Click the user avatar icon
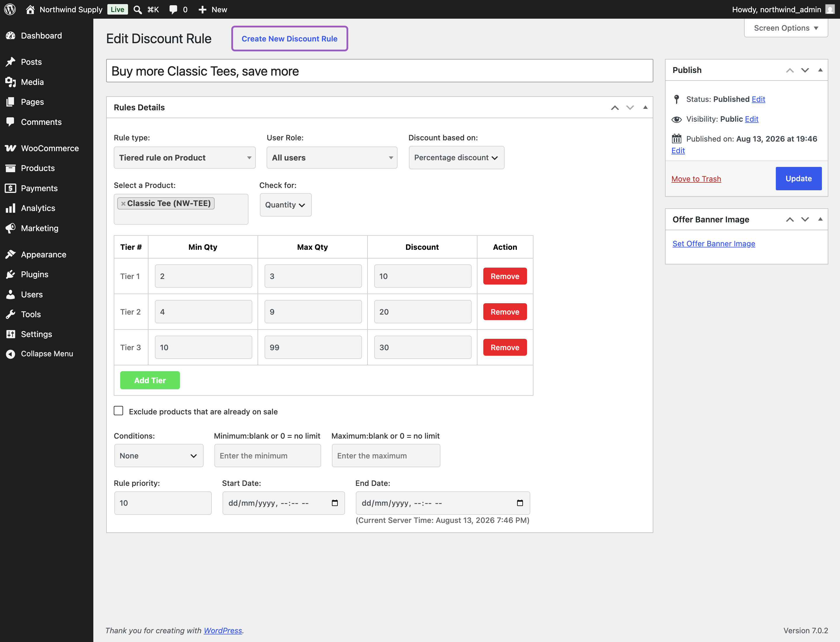Image resolution: width=840 pixels, height=642 pixels. click(830, 9)
